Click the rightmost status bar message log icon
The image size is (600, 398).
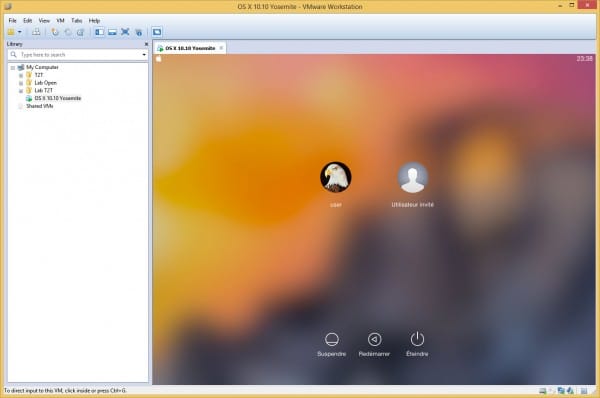(584, 391)
